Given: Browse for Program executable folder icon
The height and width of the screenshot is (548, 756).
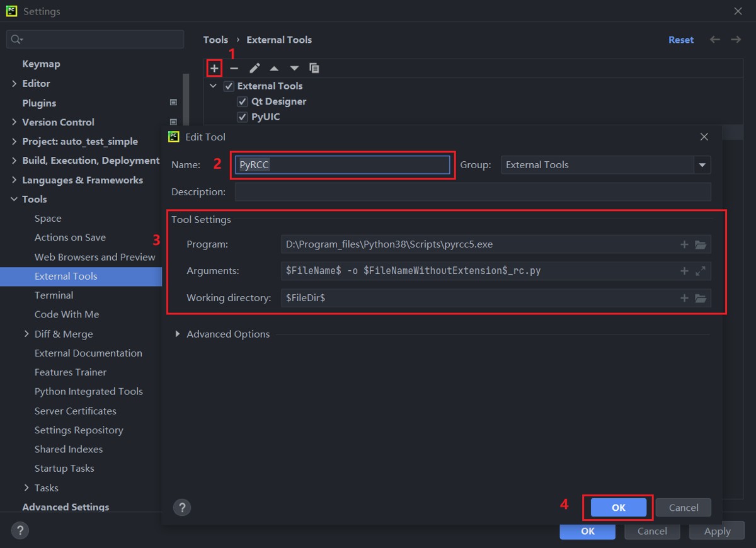Looking at the screenshot, I should [701, 244].
